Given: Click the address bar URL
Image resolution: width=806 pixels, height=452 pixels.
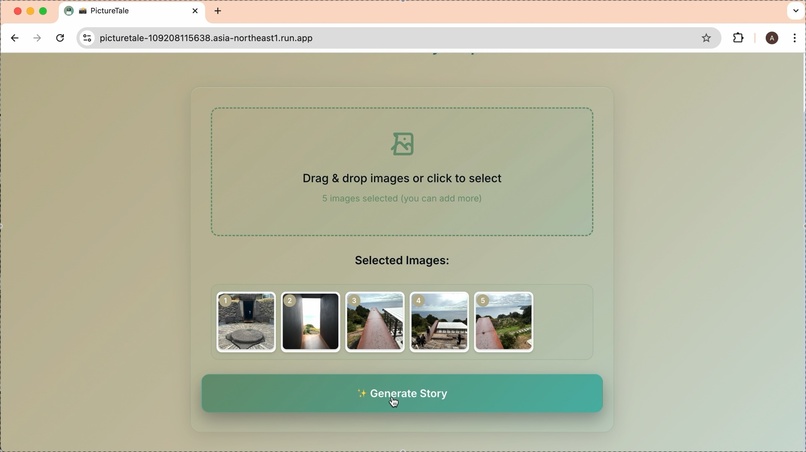Looking at the screenshot, I should (x=206, y=38).
